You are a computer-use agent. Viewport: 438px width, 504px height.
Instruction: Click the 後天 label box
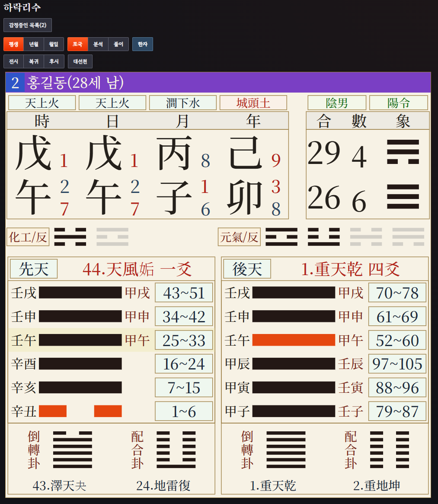tap(247, 269)
